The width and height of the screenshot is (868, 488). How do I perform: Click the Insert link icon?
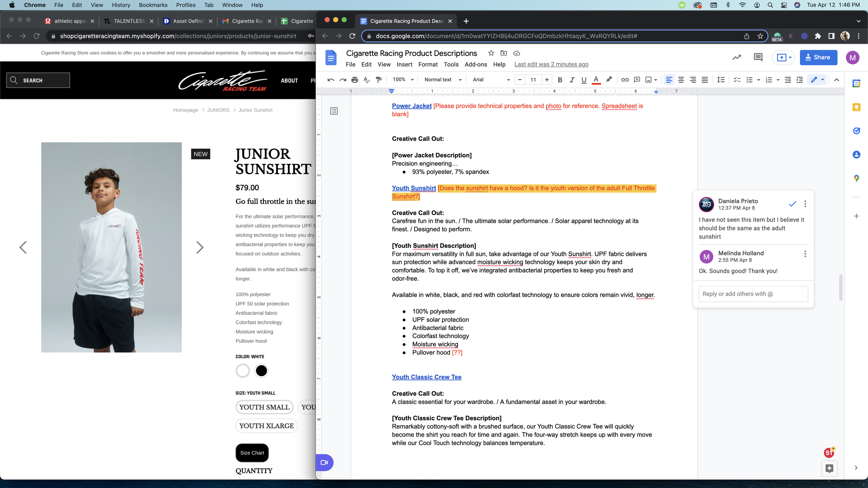[625, 80]
